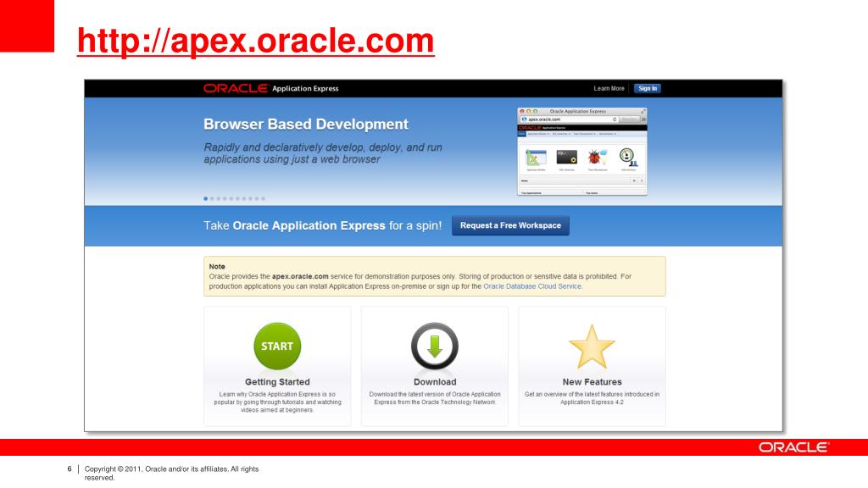Click the bold apex.oracle.com text in Note

(300, 276)
